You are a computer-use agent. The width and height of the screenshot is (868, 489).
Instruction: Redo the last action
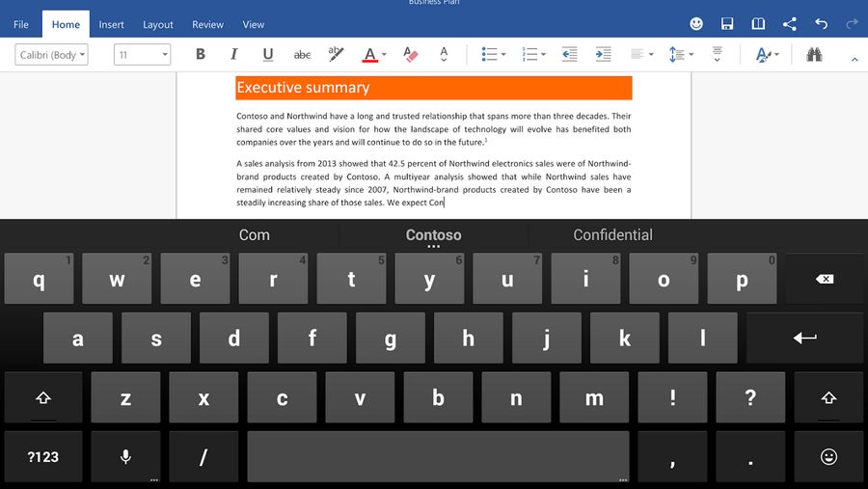(852, 23)
